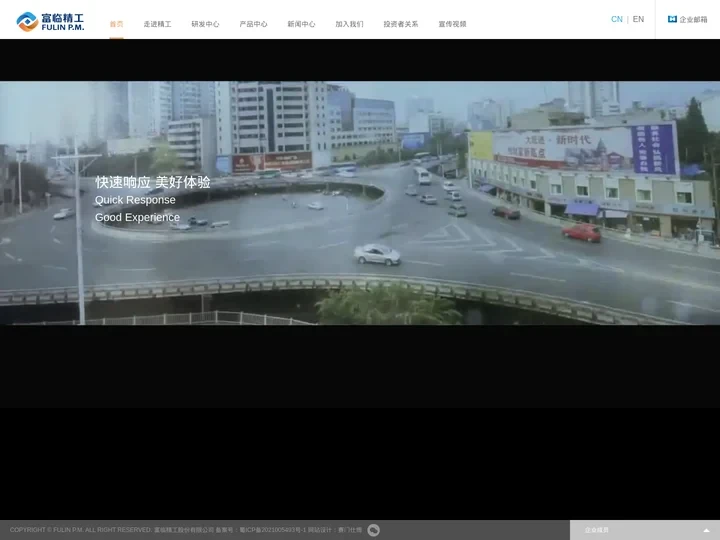Expand the footer dropdown arrow
Viewport: 720px width, 540px height.
point(706,530)
